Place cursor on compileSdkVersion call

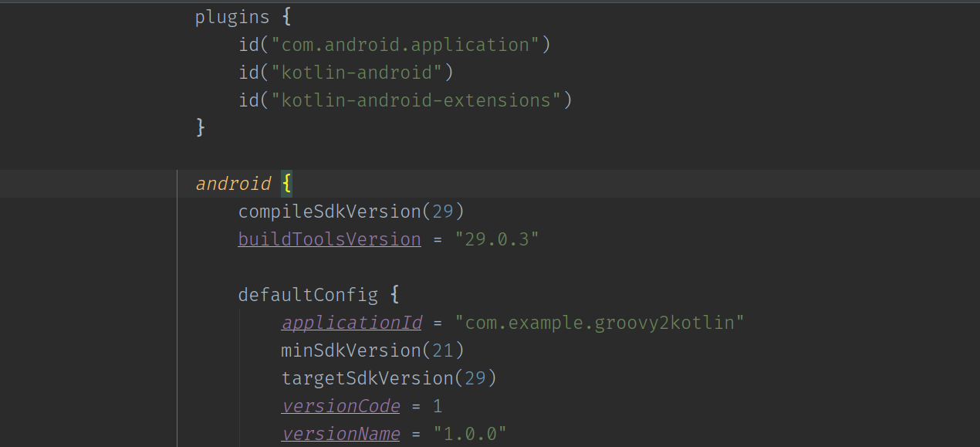click(329, 211)
